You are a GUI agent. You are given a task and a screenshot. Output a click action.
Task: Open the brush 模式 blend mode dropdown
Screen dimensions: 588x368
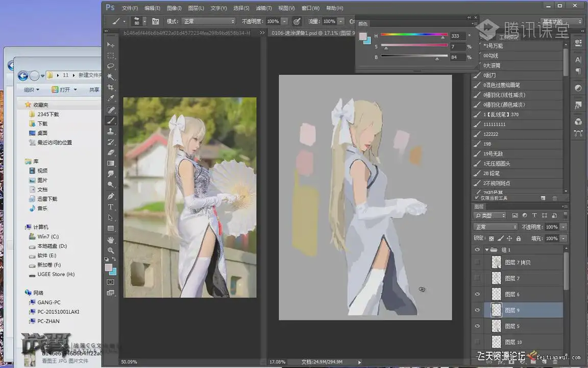click(x=208, y=21)
